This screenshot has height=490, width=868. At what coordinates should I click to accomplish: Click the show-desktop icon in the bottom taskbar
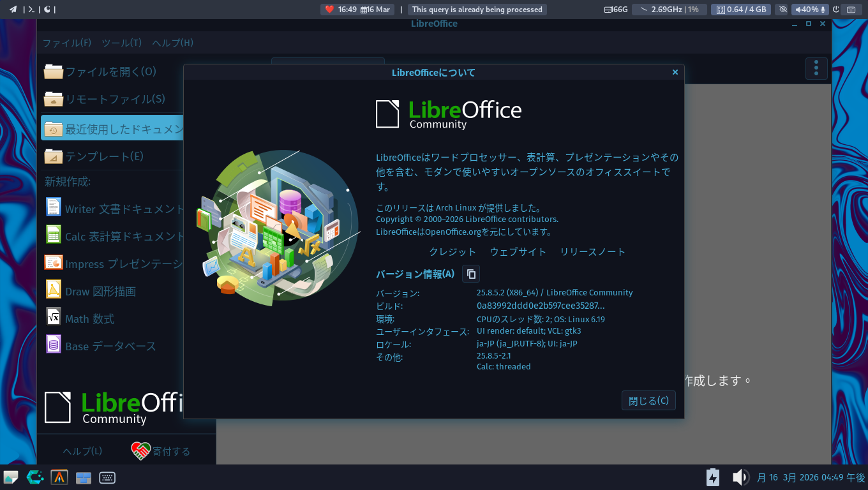(x=11, y=477)
